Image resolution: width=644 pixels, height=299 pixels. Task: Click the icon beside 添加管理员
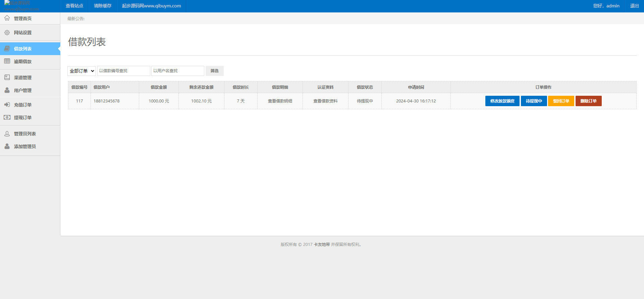(7, 146)
